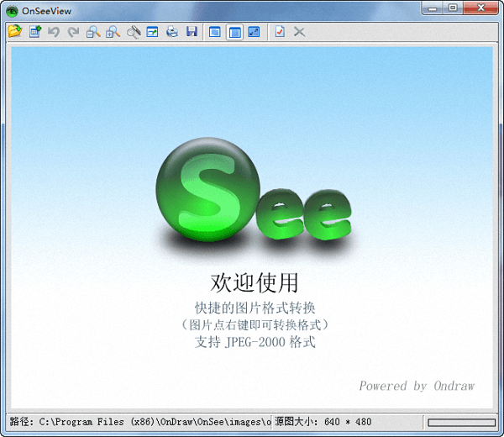
Task: Switch to the first window view mode
Action: pos(215,32)
